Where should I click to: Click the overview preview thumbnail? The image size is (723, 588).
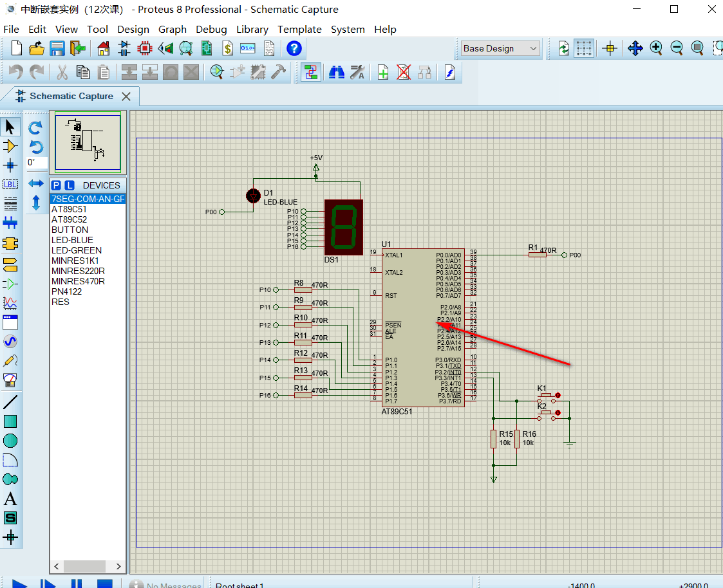coord(88,142)
